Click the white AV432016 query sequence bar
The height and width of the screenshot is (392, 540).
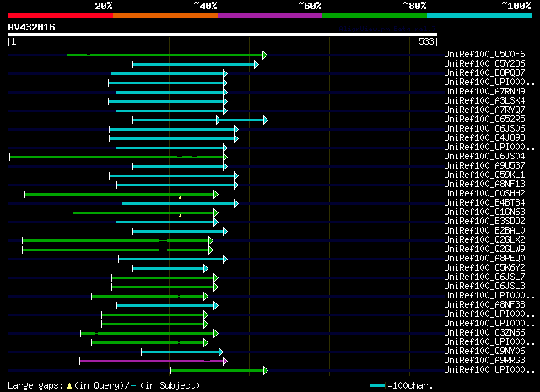[x=223, y=35]
